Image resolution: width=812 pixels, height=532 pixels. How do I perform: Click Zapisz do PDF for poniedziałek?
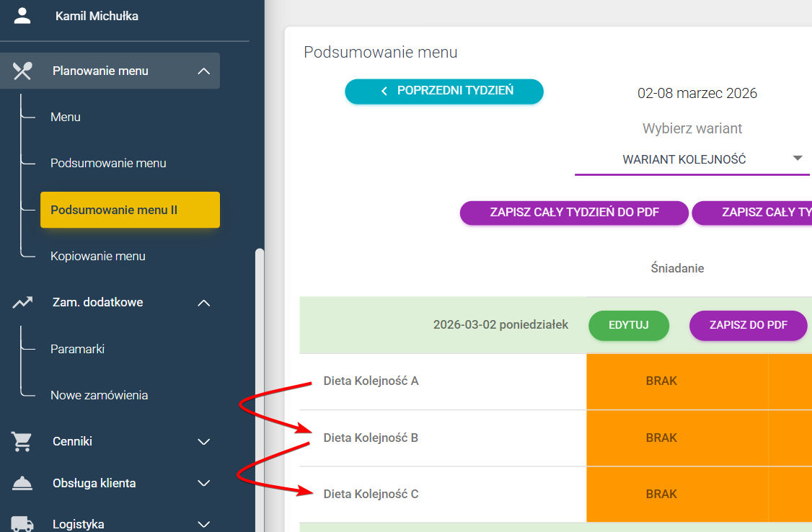tap(749, 326)
